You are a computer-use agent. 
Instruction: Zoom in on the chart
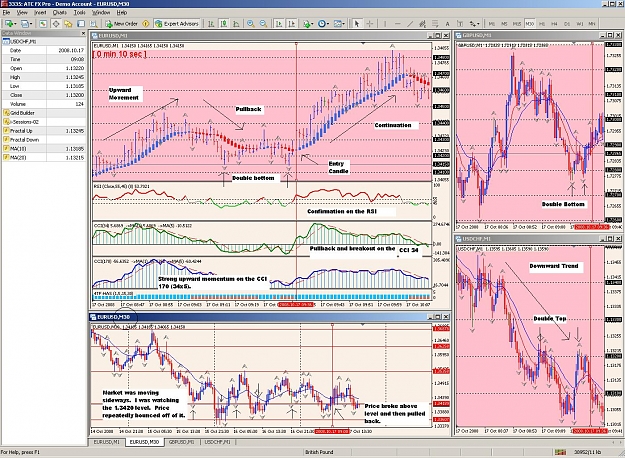(251, 24)
